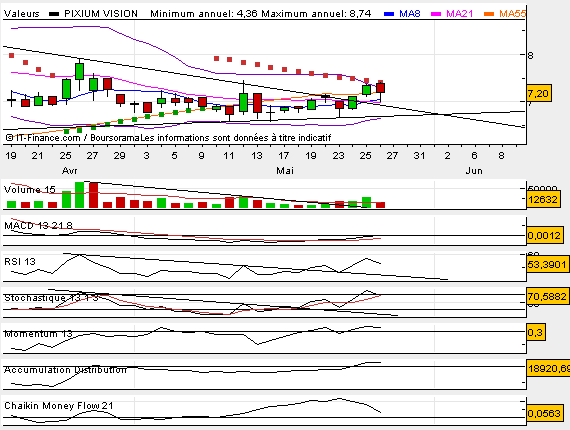Click the black legend marker beside PIXIUM VISION
This screenshot has height=430, width=570.
coord(54,14)
